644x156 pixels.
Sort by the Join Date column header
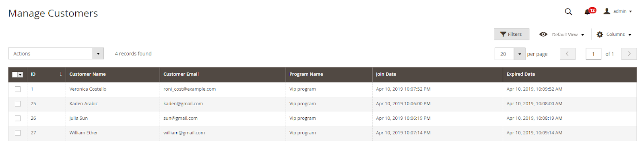(x=386, y=74)
